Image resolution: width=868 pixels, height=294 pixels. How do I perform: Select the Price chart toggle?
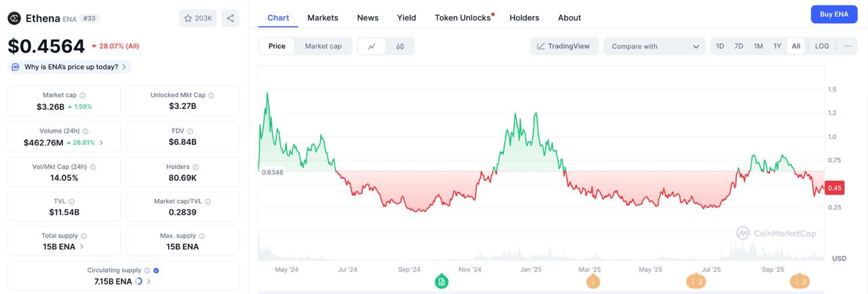(277, 46)
